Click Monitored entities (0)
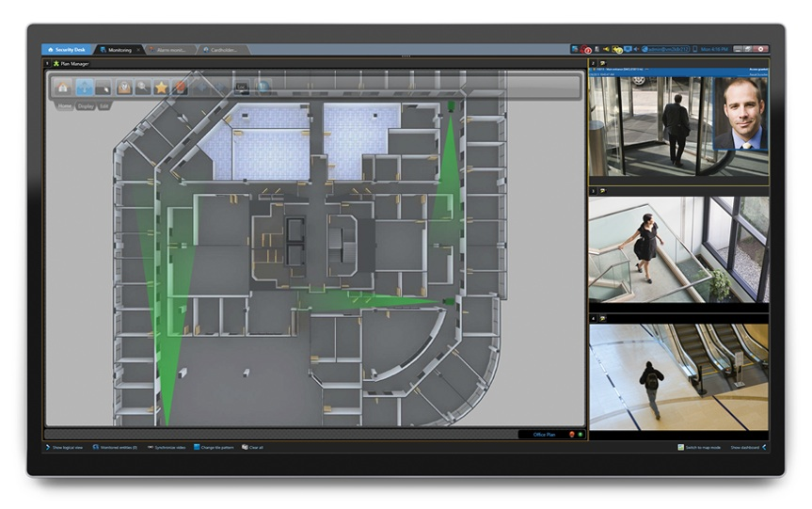Viewport: 812px width, 509px height. click(x=115, y=448)
